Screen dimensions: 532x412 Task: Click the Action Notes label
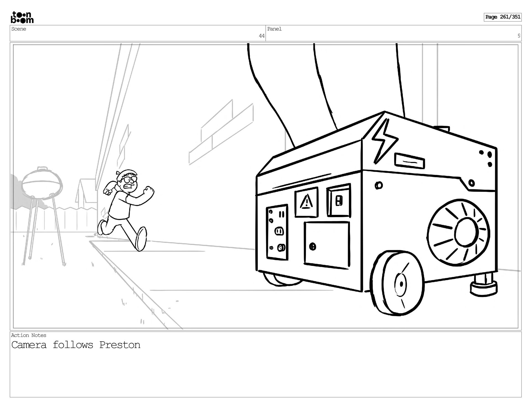pos(29,335)
